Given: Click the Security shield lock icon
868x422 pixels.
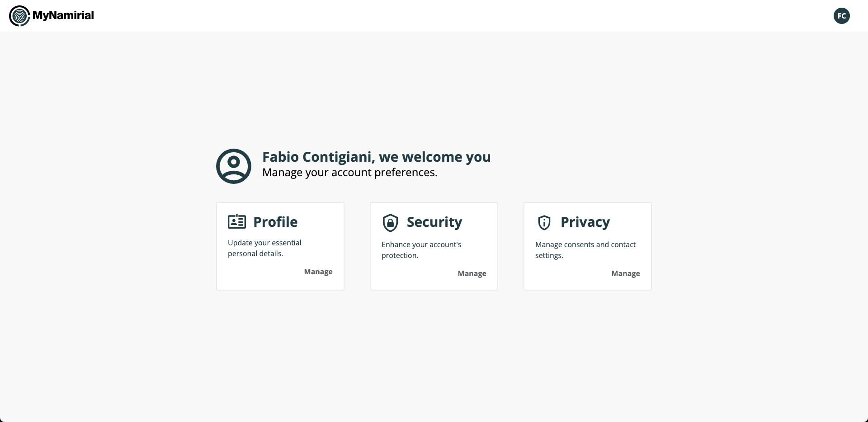Looking at the screenshot, I should (390, 223).
